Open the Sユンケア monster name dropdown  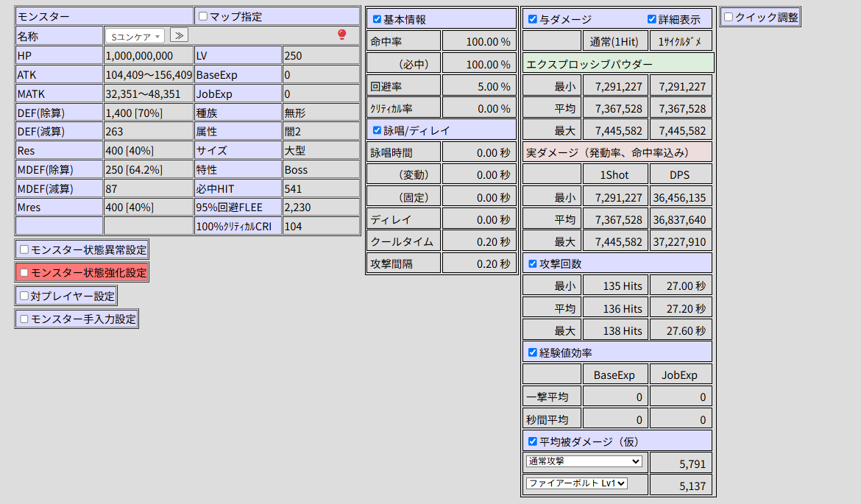[135, 35]
